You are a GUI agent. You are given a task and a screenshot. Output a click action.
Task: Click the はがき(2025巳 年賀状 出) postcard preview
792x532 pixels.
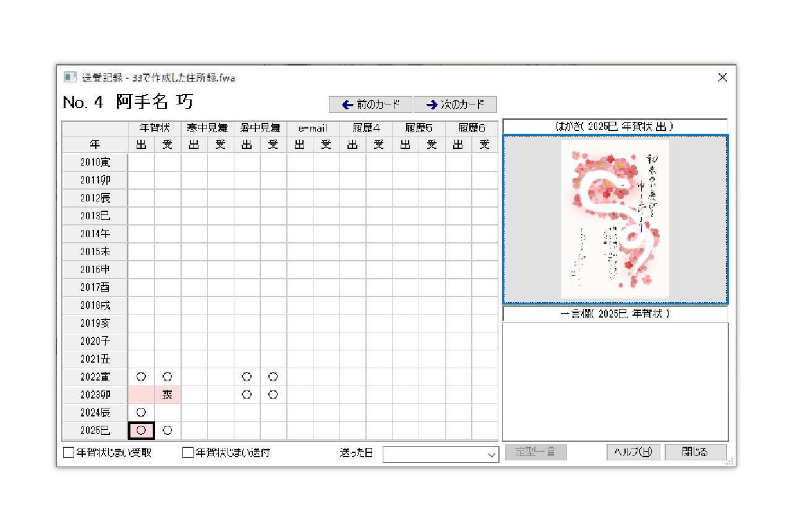click(x=616, y=219)
